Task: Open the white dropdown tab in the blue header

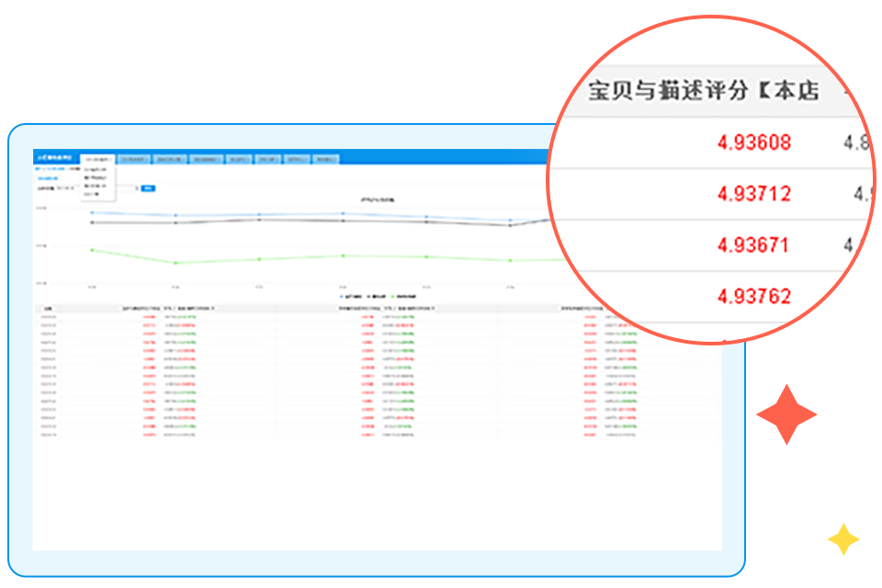Action: click(98, 158)
